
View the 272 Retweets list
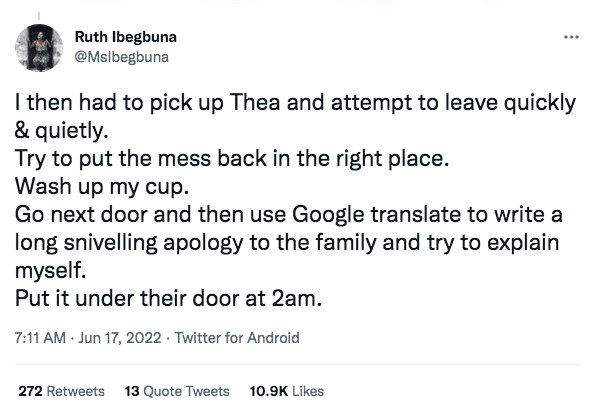pos(61,391)
